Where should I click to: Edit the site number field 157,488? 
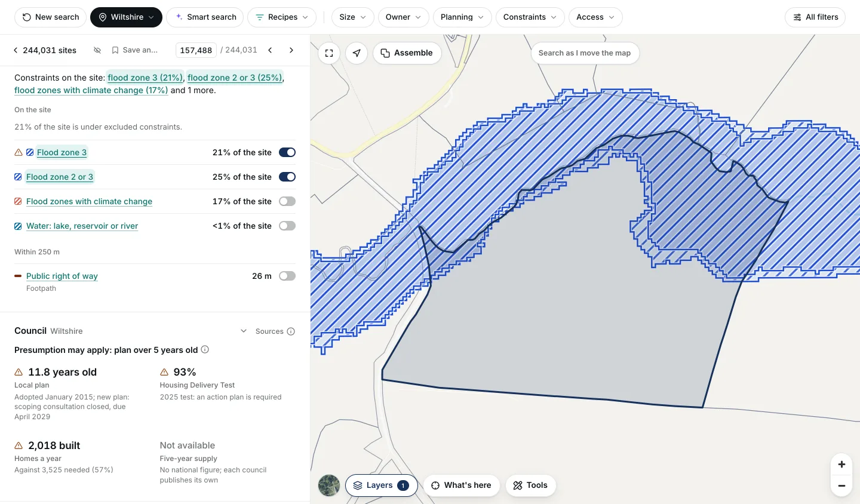[196, 50]
